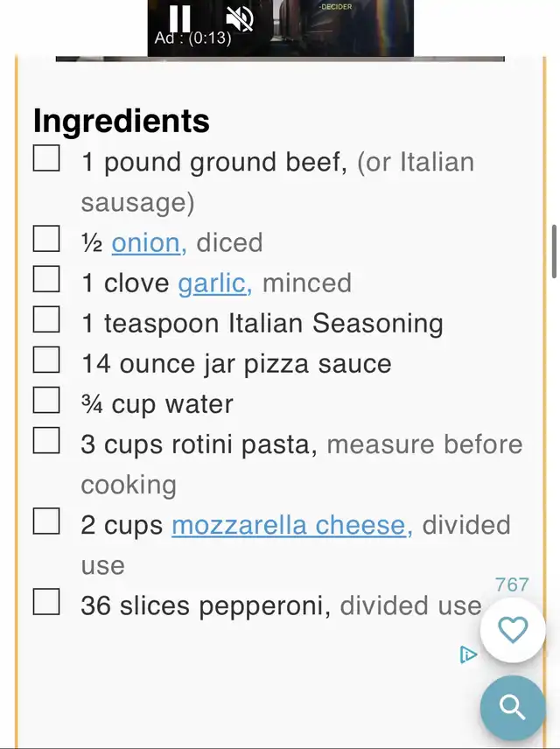Tick the minced garlic checkbox

[46, 279]
